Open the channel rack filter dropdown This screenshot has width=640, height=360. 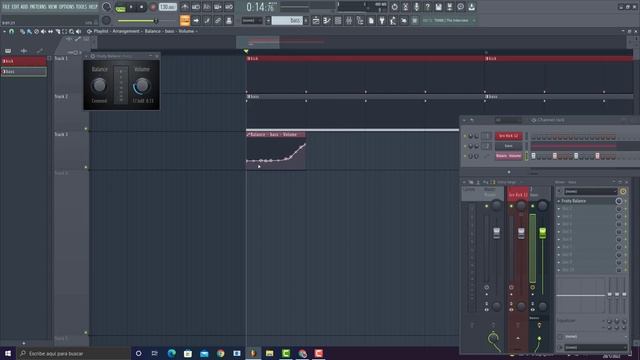click(508, 120)
